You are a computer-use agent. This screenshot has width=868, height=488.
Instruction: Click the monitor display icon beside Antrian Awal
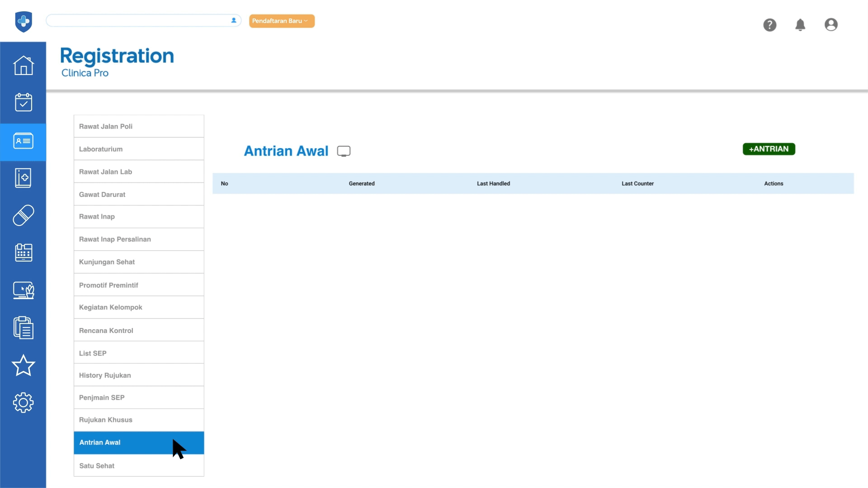click(344, 151)
